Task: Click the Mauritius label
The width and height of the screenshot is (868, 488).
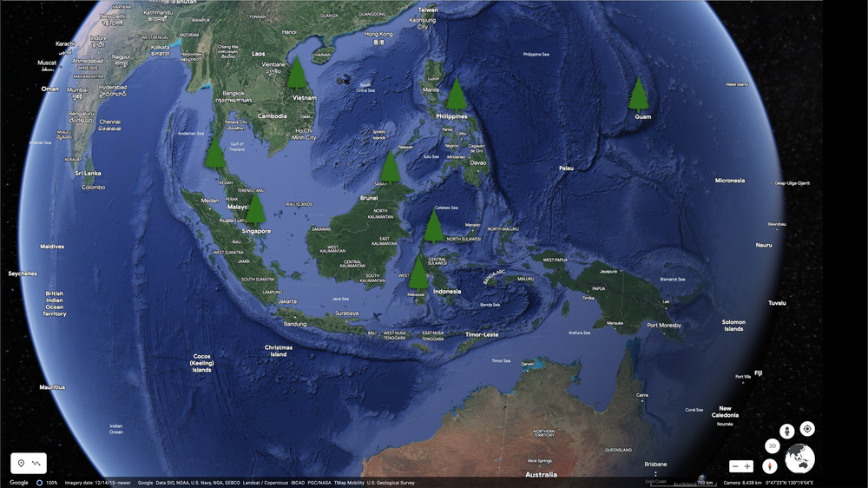Action: point(52,387)
